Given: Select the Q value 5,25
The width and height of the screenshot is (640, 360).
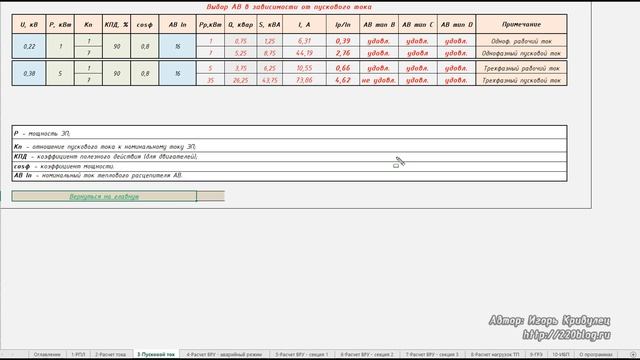Looking at the screenshot, I should (241, 53).
